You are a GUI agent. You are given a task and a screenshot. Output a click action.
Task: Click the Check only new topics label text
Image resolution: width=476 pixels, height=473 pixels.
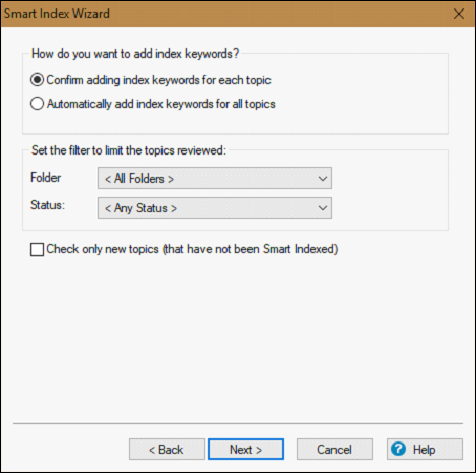[x=192, y=249]
